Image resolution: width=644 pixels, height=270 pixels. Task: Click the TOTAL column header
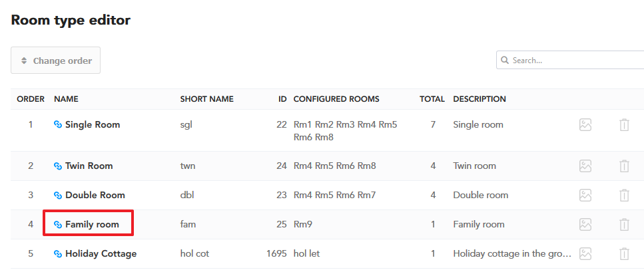click(x=432, y=99)
